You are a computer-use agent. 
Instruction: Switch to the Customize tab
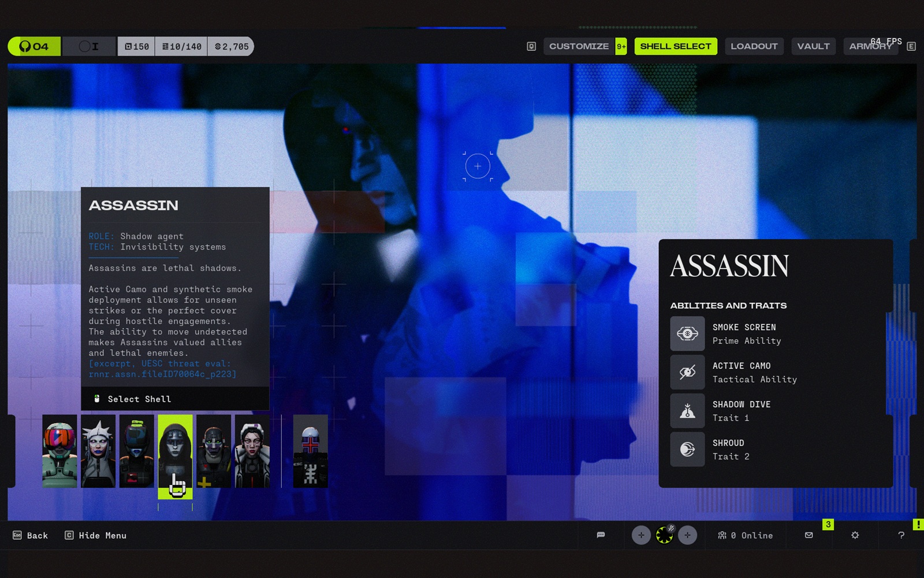click(579, 46)
